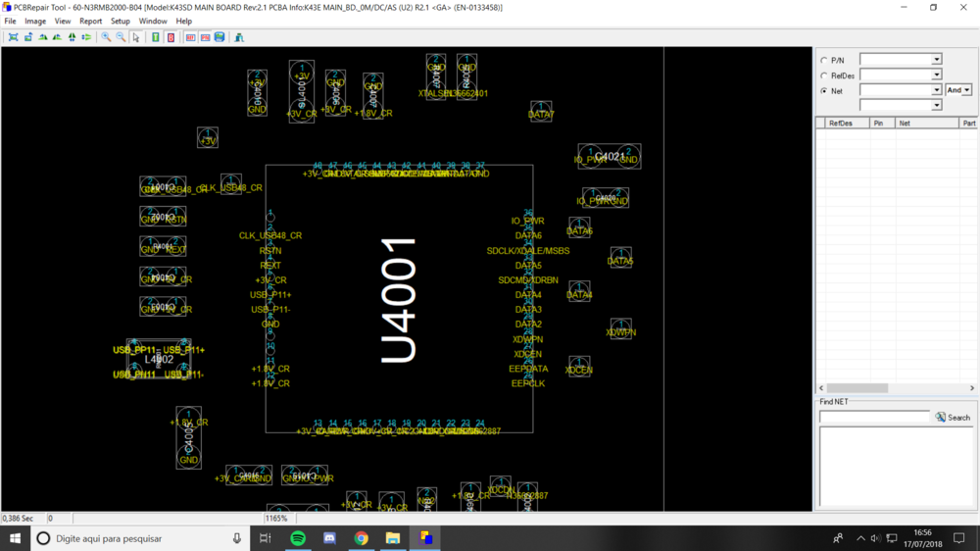
Task: Click the four-way green mirror arrows icon
Action: pos(72,37)
